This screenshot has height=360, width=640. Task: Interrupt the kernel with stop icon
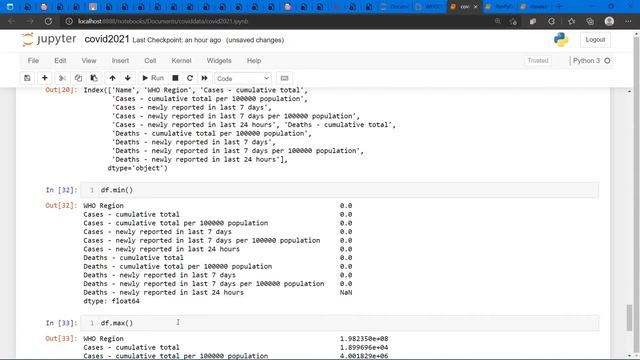(175, 78)
